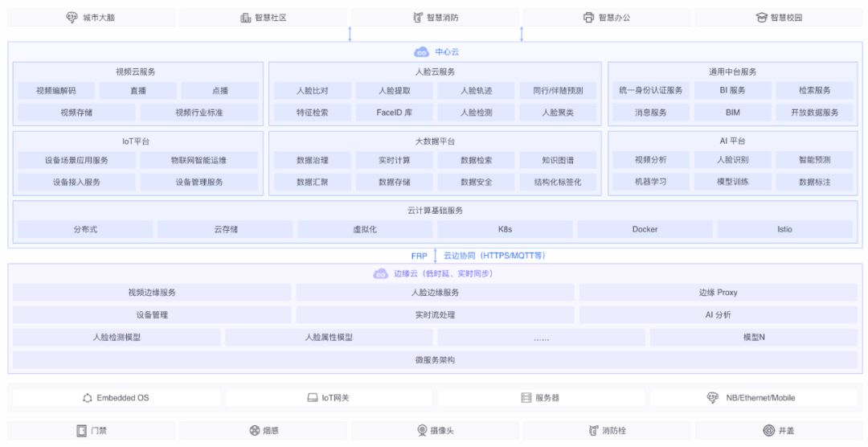
Task: Select the 数据安全 block
Action: point(476,182)
